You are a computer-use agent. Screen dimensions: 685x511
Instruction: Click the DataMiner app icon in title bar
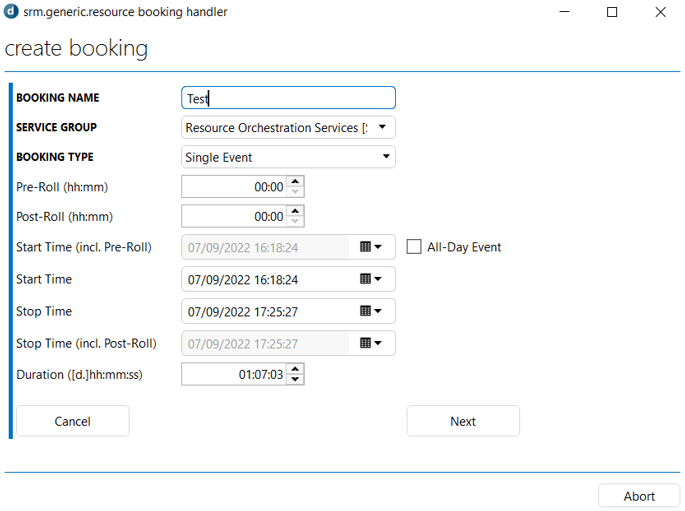tap(11, 11)
